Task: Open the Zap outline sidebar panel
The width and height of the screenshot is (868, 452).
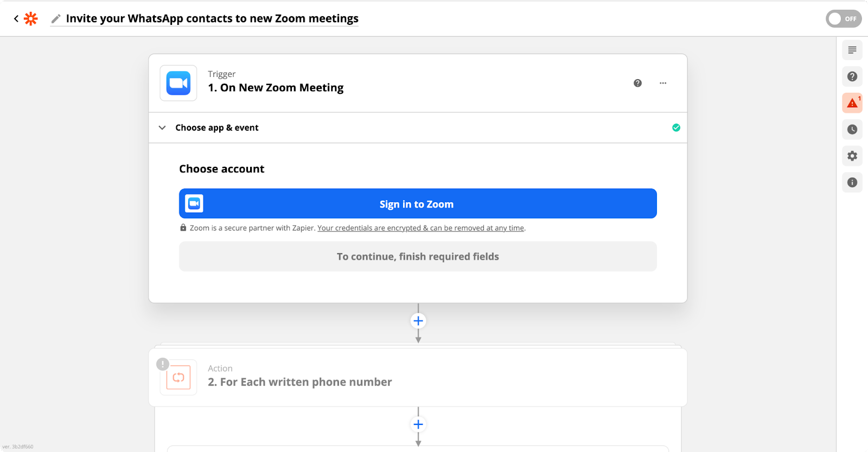Action: 852,50
